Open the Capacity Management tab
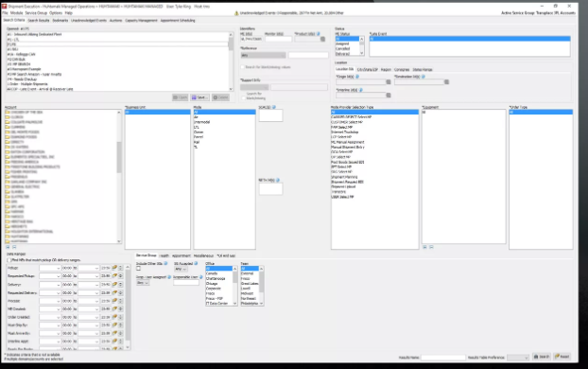Viewport: 588px width, 369px height. click(141, 21)
